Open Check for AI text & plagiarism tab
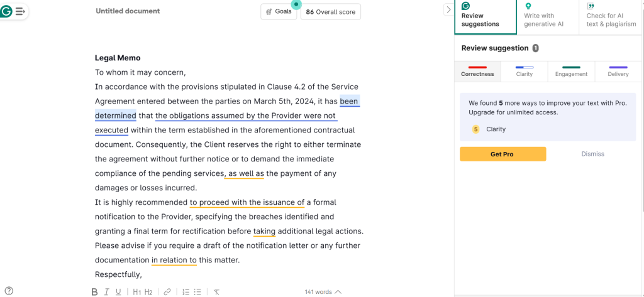Image resolution: width=644 pixels, height=297 pixels. pyautogui.click(x=611, y=17)
